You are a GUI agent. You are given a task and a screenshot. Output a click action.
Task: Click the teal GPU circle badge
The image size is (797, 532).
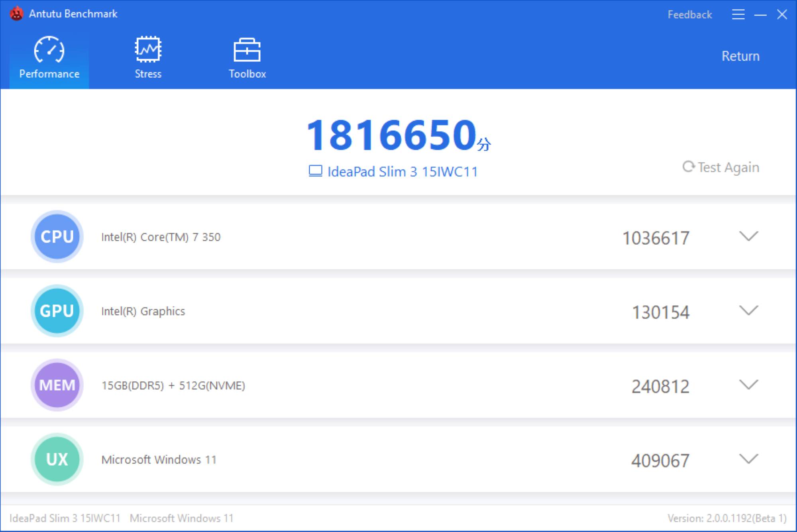point(57,311)
